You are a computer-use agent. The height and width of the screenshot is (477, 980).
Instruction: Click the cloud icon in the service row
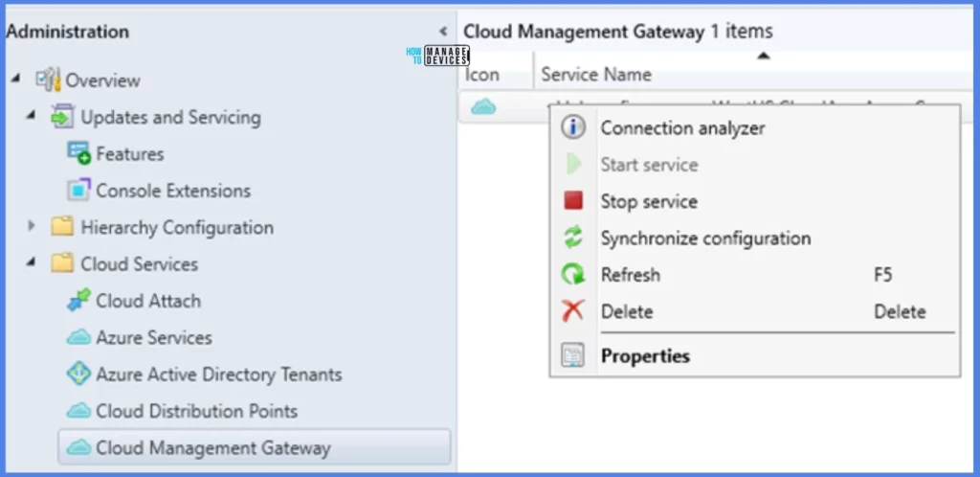coord(483,107)
